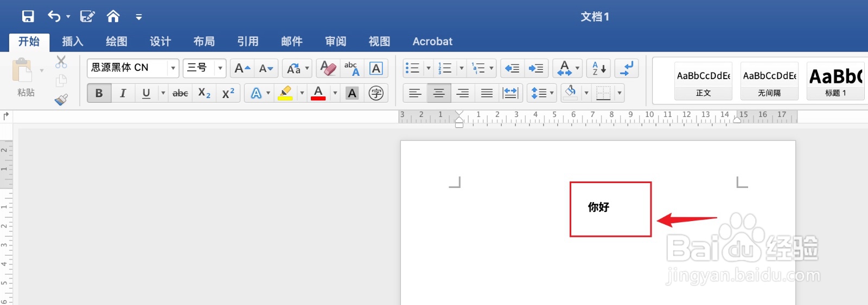
Task: Decrease font size with A down icon
Action: (266, 68)
